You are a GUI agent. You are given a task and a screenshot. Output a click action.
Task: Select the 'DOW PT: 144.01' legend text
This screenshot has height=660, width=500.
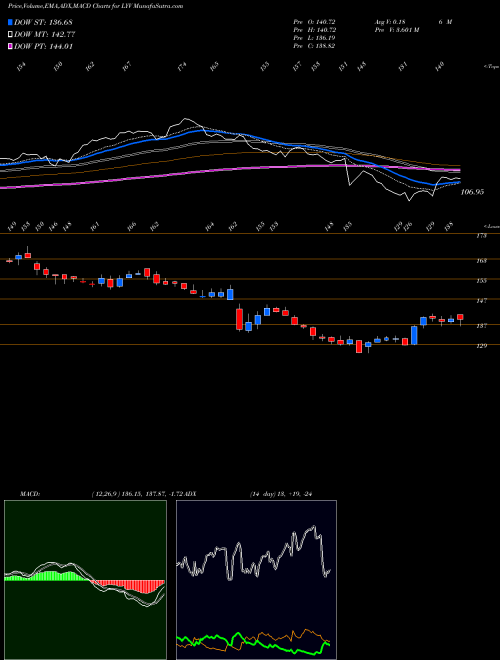point(44,47)
